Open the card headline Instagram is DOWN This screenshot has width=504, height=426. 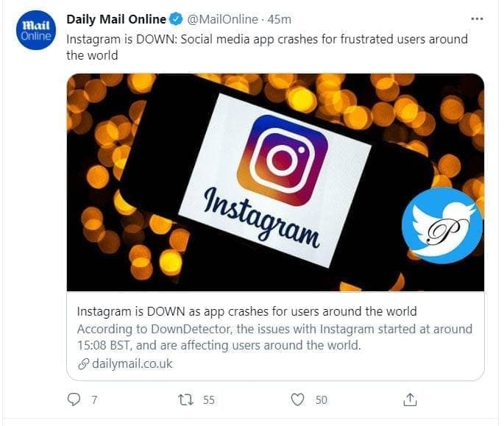tap(247, 311)
